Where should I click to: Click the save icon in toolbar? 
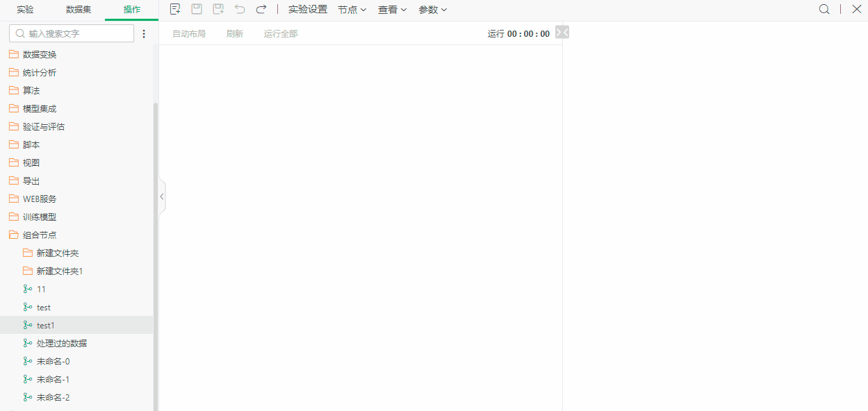(197, 9)
